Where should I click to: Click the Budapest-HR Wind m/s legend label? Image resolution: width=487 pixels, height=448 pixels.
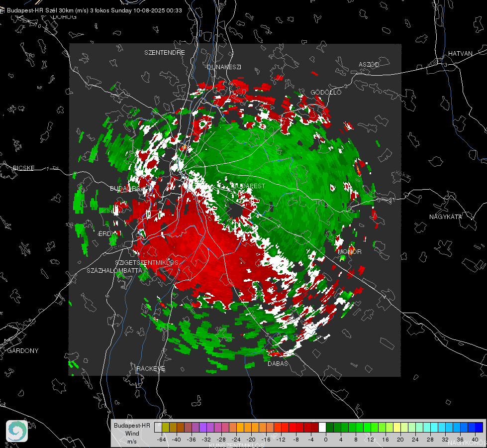[132, 434]
